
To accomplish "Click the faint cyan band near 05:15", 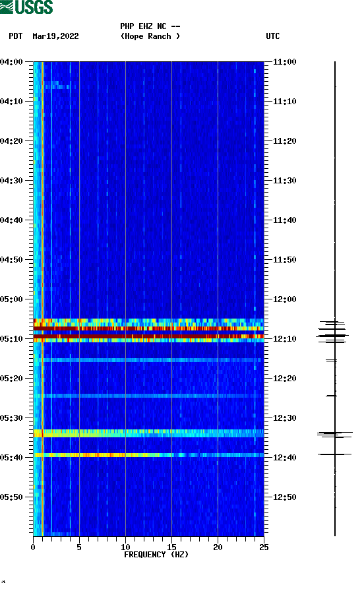I will [149, 360].
